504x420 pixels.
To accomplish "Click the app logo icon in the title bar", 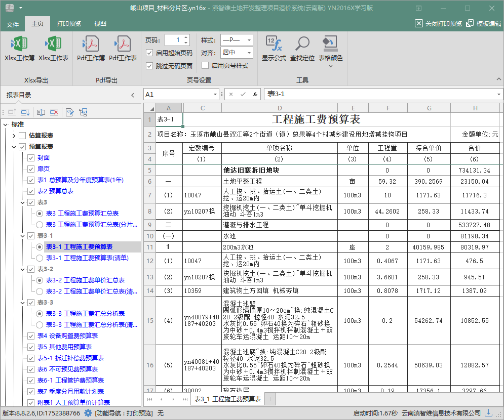I will (10, 8).
